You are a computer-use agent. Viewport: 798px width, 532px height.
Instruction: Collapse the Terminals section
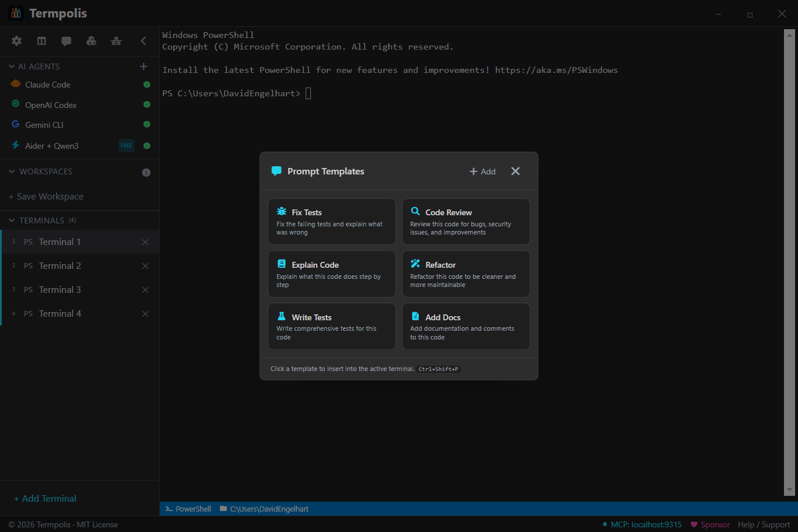pos(12,220)
